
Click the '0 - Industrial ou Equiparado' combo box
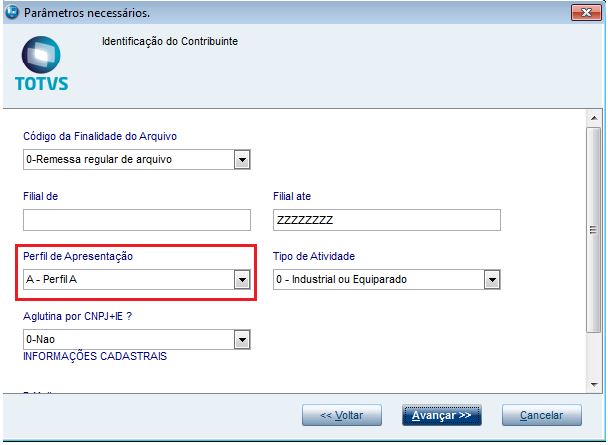(x=387, y=279)
